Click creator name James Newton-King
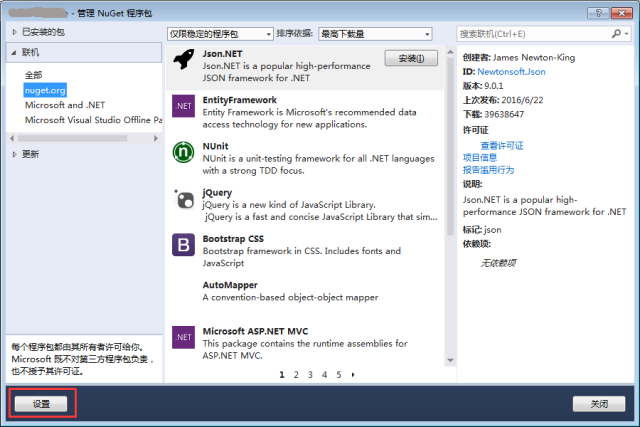This screenshot has width=640, height=427. pyautogui.click(x=533, y=58)
